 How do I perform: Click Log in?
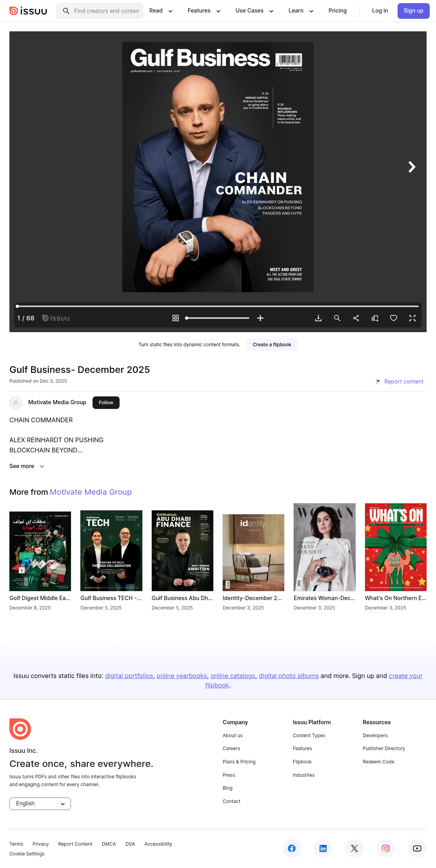click(380, 11)
